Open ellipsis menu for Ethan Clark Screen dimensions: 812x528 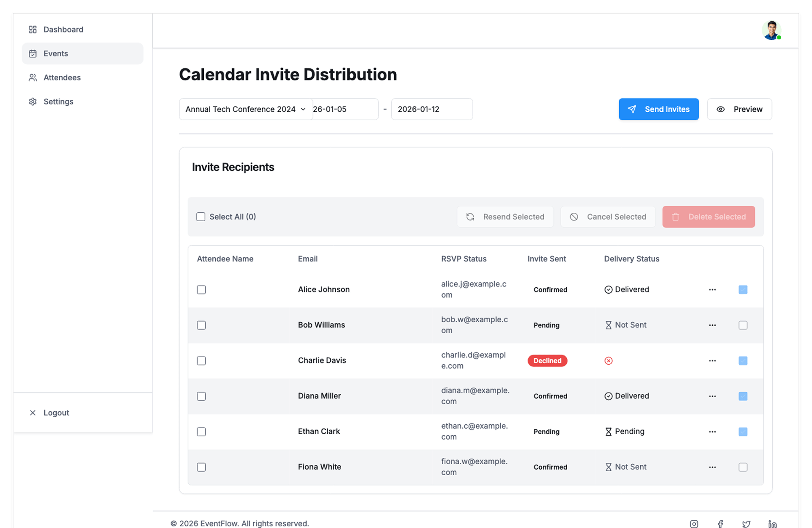712,432
